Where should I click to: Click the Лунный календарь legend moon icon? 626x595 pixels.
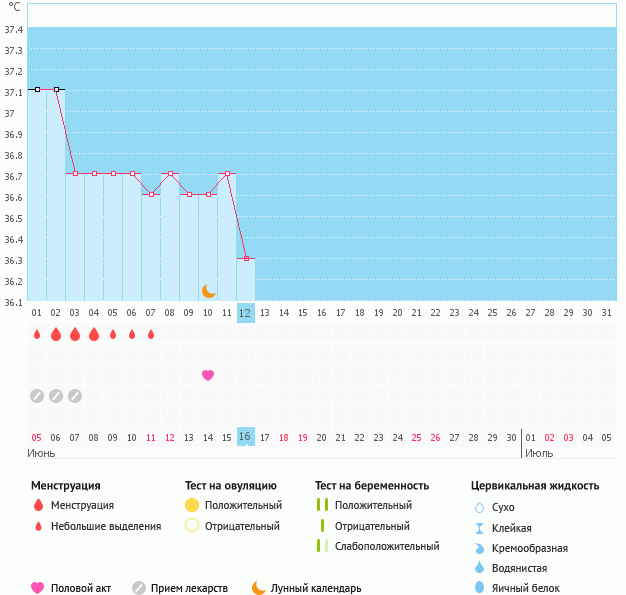pos(259,588)
